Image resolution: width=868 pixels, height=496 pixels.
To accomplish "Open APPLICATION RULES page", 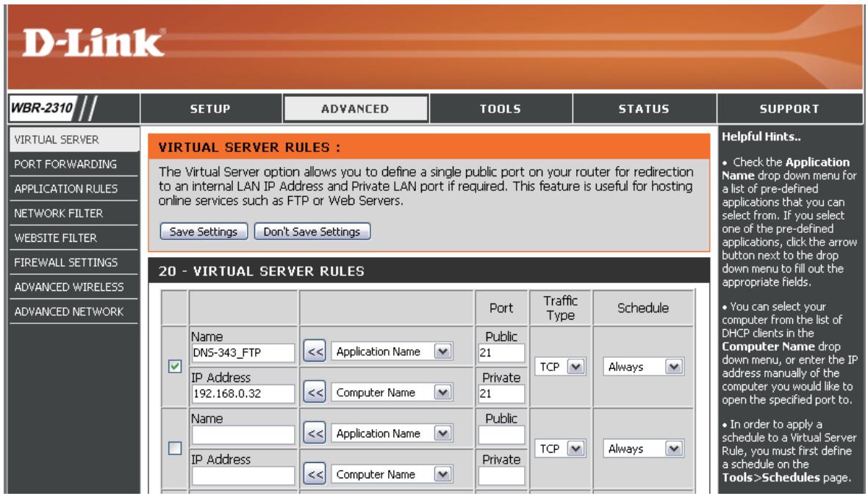I will [x=74, y=189].
